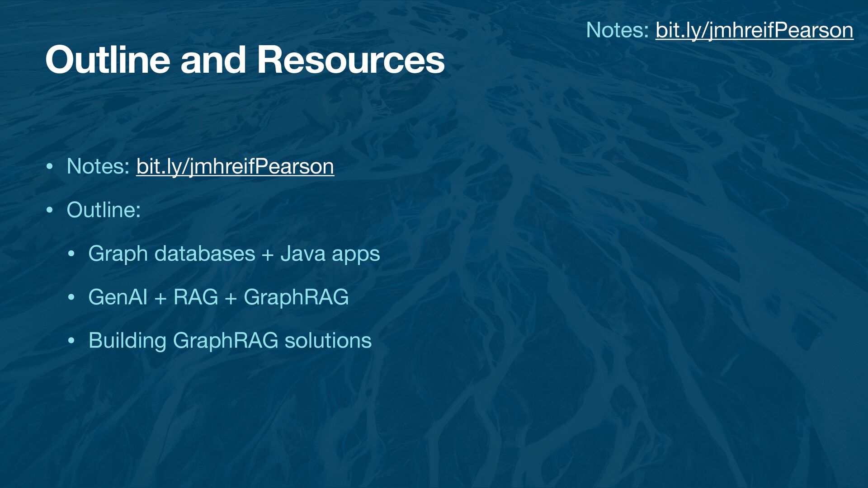Click the bullet dot before 'GenAI'
The width and height of the screenshot is (868, 488).
click(x=71, y=297)
